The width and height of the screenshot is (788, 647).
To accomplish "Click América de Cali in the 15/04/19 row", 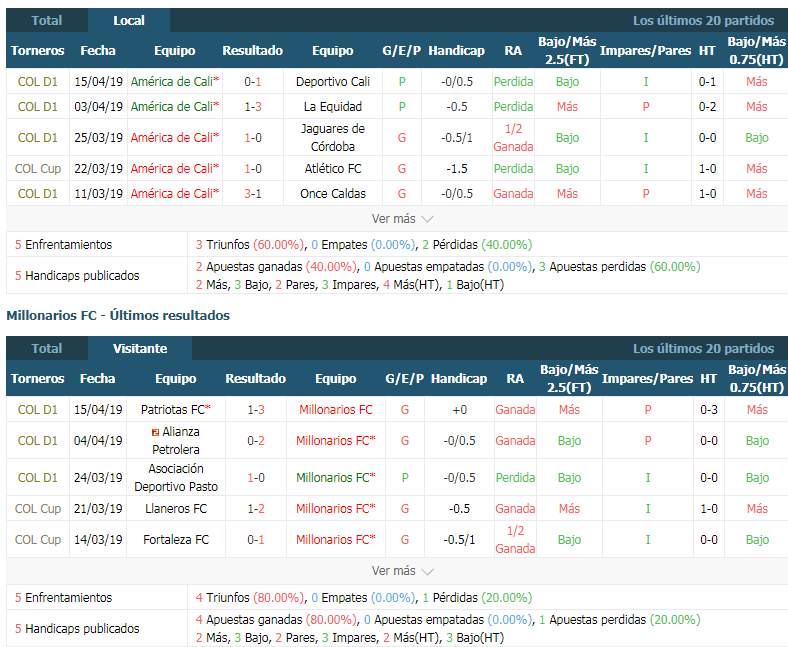I will click(174, 81).
